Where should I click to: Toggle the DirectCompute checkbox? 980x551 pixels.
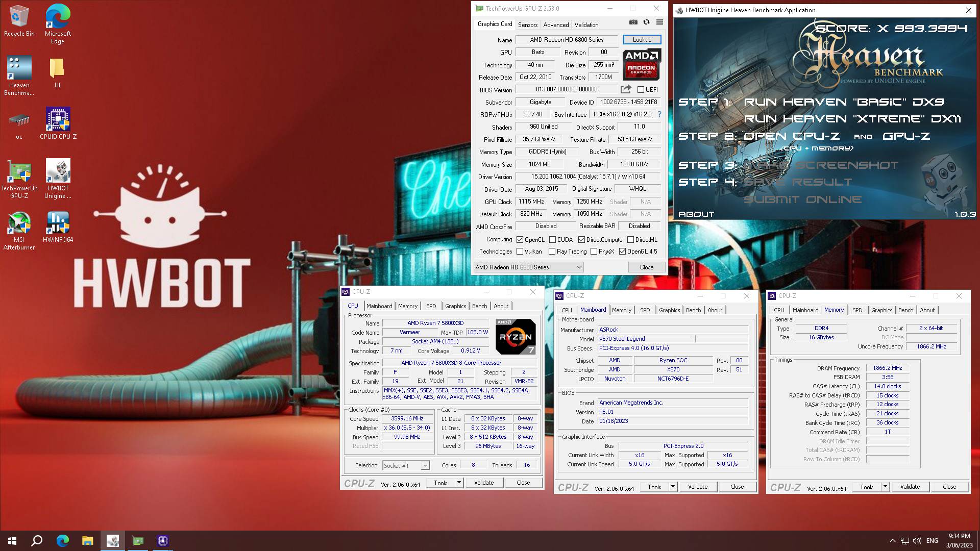coord(581,240)
